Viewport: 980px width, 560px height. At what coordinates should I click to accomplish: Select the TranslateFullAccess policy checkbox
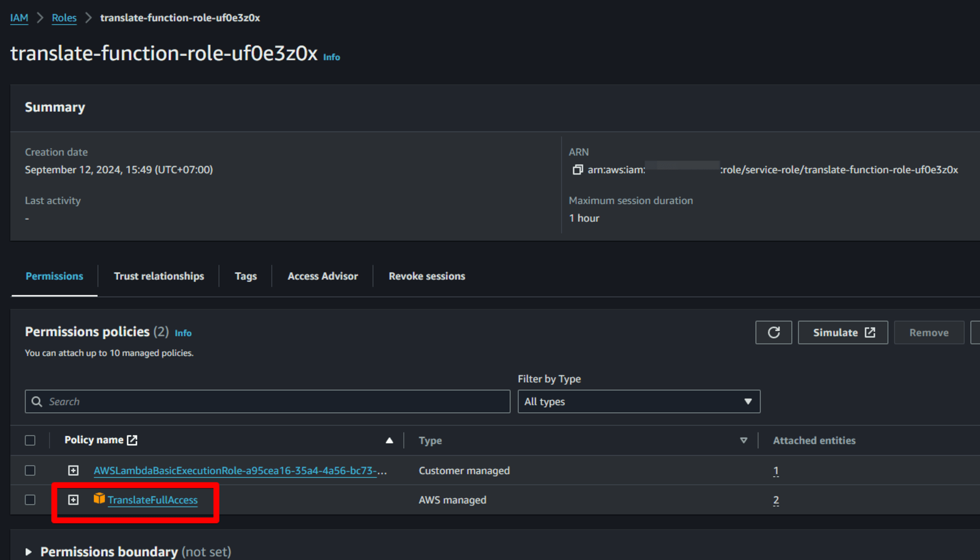pyautogui.click(x=30, y=500)
